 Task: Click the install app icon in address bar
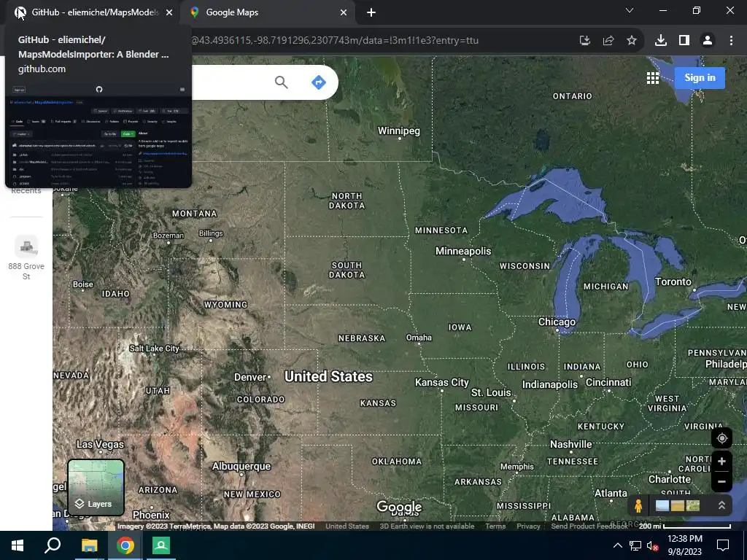(585, 41)
